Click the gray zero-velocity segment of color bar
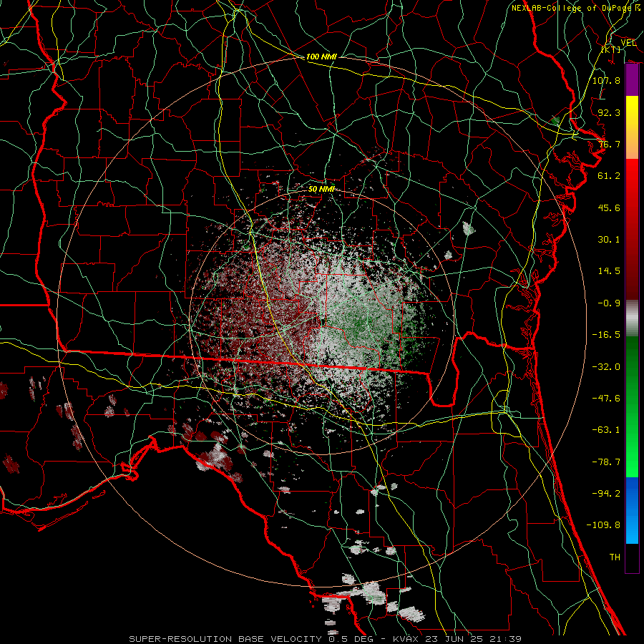Screen dimensions: 644x644 click(x=632, y=317)
